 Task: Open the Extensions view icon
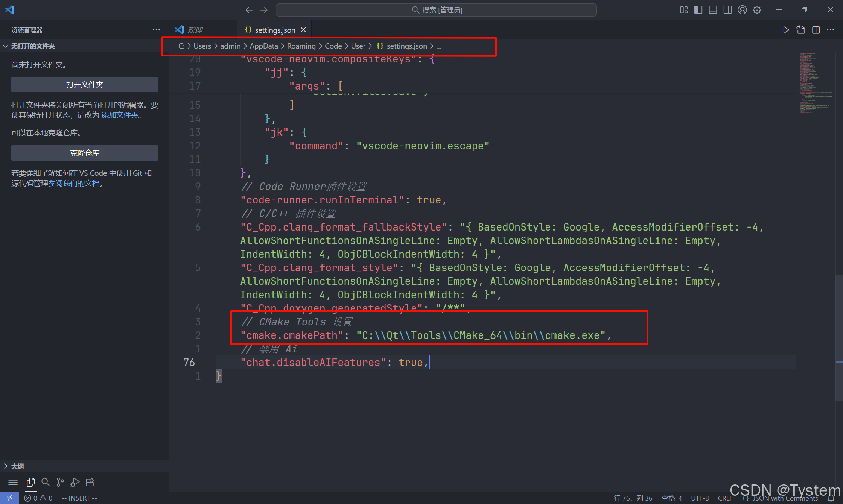click(90, 482)
